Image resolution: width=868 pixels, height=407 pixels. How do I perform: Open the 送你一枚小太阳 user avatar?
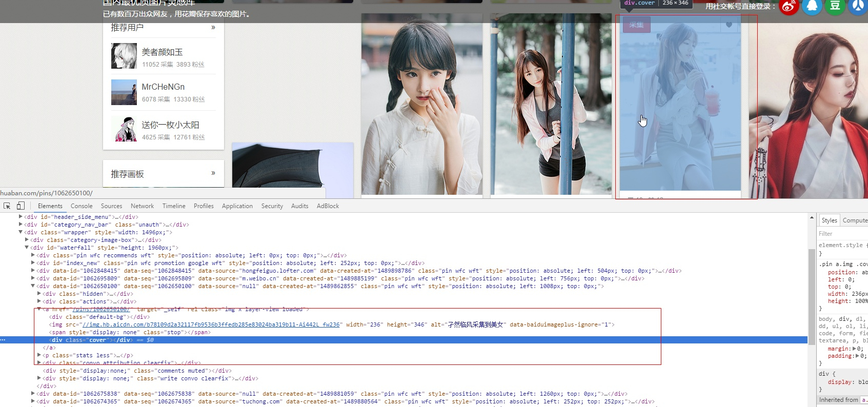click(x=124, y=129)
